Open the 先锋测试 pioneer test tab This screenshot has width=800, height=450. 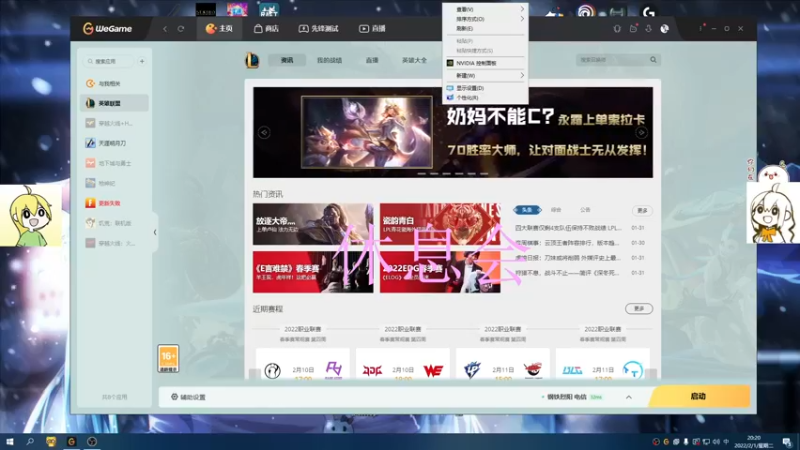point(318,29)
